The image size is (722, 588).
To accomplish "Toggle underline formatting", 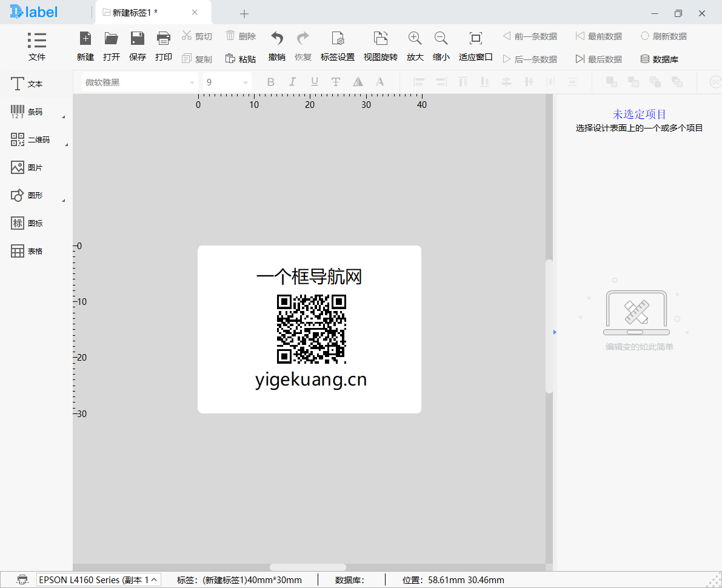I will (x=315, y=82).
